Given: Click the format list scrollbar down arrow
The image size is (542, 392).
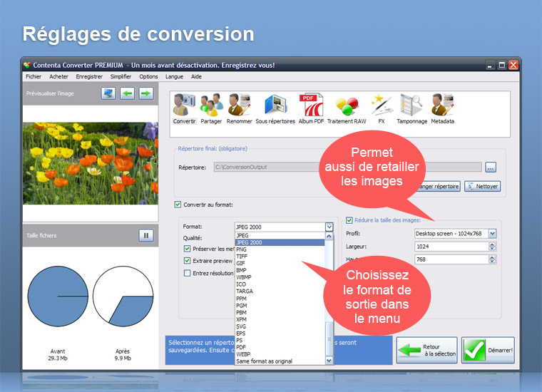Looking at the screenshot, I should pos(329,360).
